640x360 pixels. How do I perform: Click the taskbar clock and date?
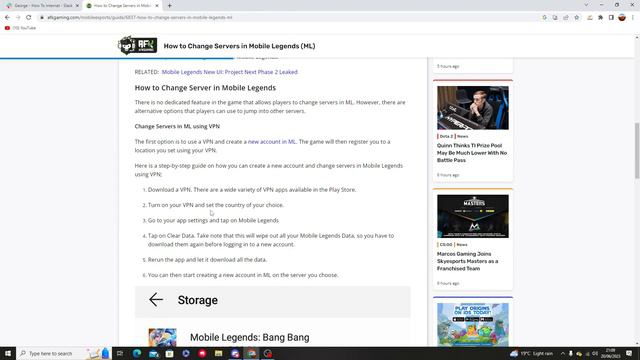point(611,353)
